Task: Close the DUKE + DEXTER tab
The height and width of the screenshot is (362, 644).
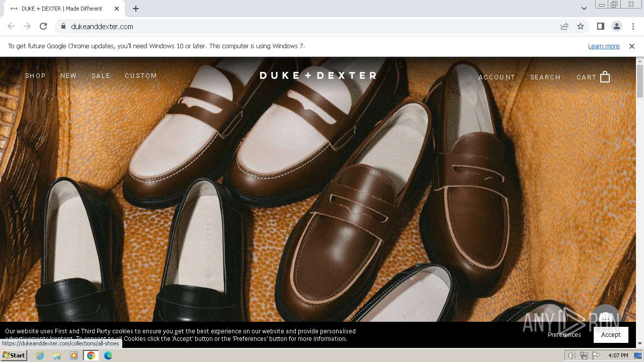Action: click(117, 9)
